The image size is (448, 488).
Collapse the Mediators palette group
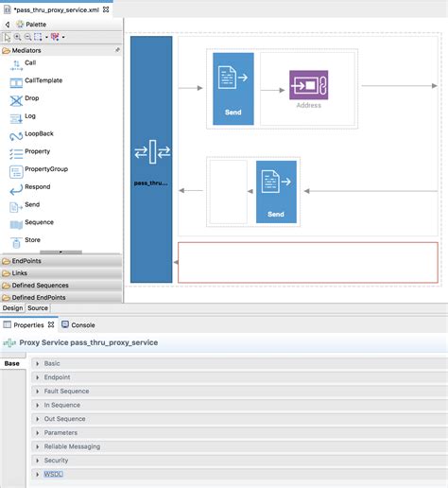tap(60, 50)
